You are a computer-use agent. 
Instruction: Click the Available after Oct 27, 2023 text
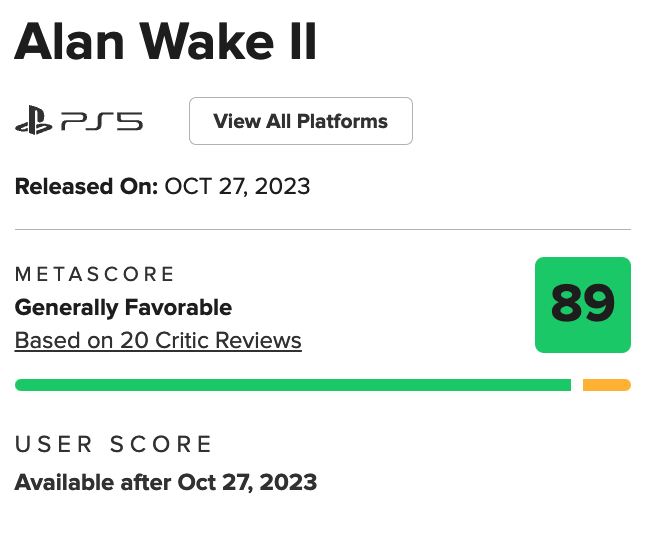(x=166, y=482)
